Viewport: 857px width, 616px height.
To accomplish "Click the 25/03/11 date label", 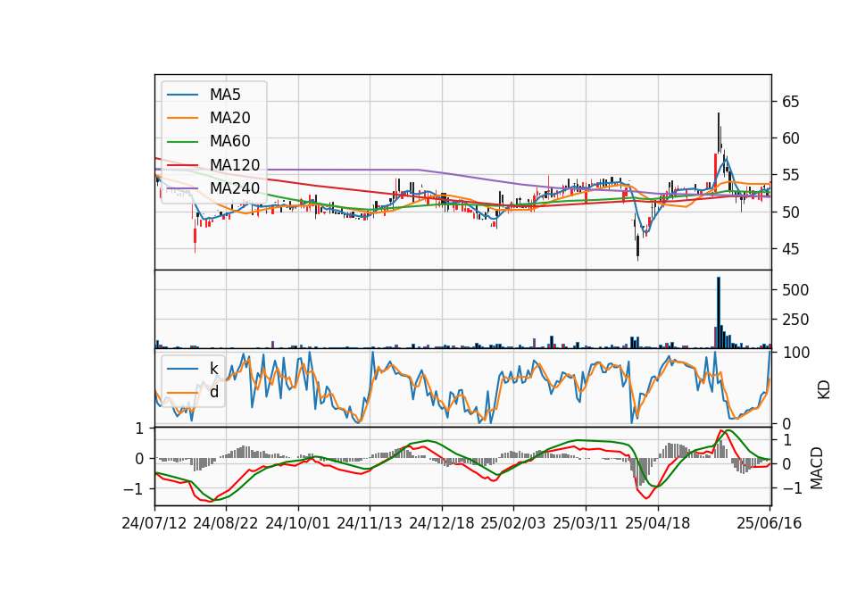I will point(586,523).
